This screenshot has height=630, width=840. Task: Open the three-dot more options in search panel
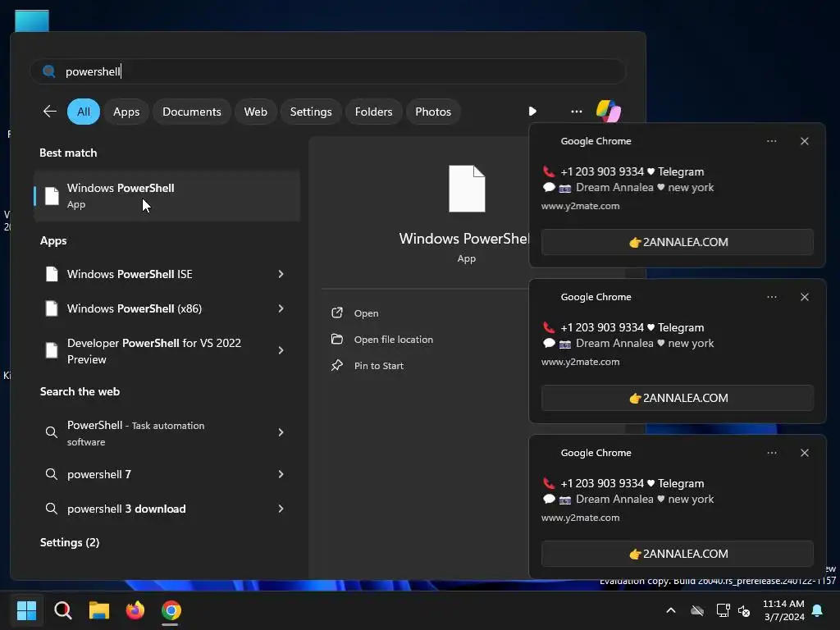point(577,112)
